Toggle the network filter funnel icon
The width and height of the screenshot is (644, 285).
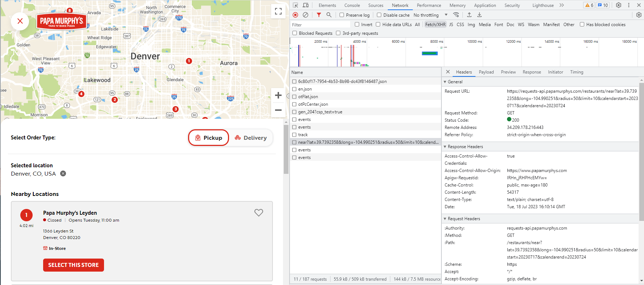pos(319,15)
